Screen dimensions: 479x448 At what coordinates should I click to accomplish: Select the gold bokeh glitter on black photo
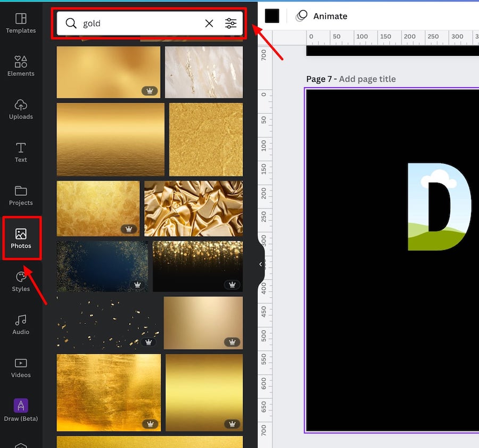point(198,266)
